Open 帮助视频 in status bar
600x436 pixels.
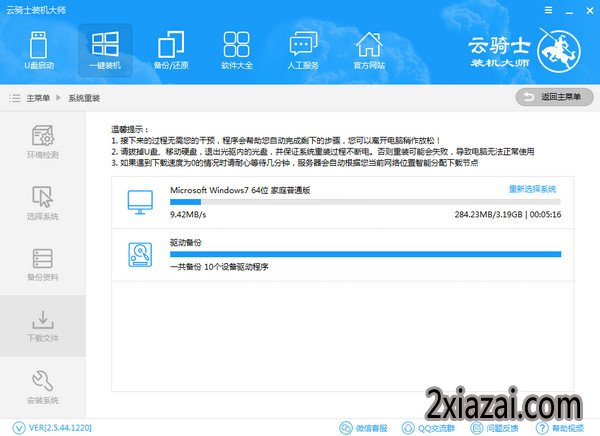tap(560, 428)
